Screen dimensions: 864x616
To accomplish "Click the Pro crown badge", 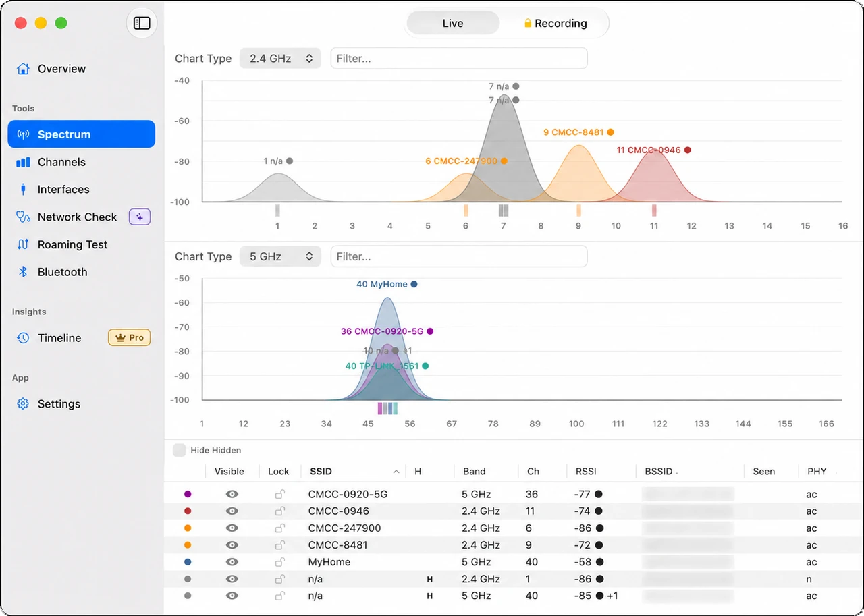I will coord(130,337).
